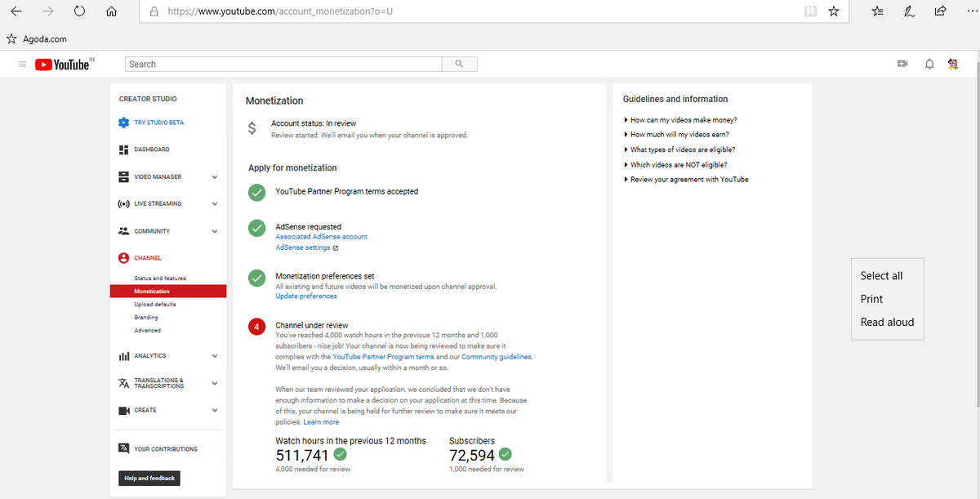The height and width of the screenshot is (499, 980).
Task: Click the Your Contributions icon
Action: click(x=123, y=449)
